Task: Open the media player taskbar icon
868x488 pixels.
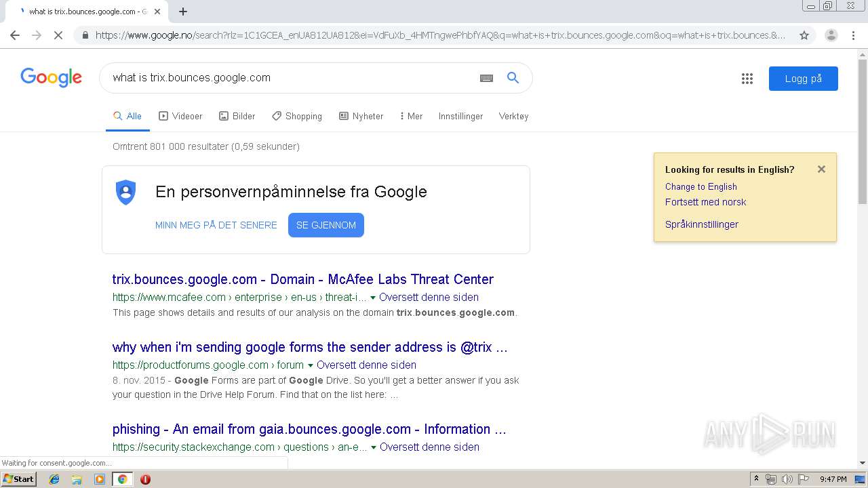Action: click(100, 479)
